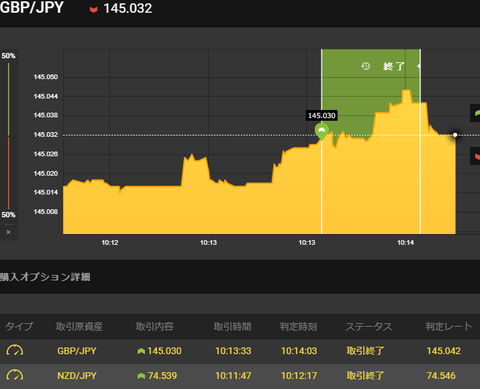Click the タイプ column header

(x=19, y=326)
